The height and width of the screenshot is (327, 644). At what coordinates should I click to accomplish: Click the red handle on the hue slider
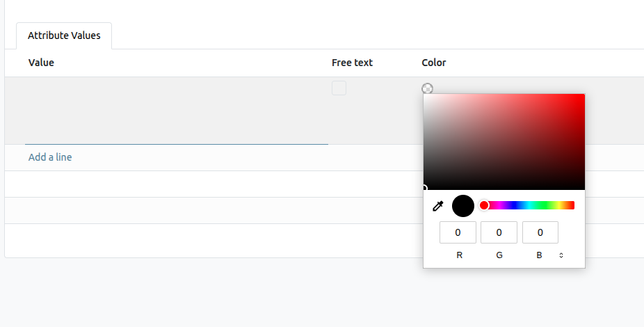click(484, 205)
